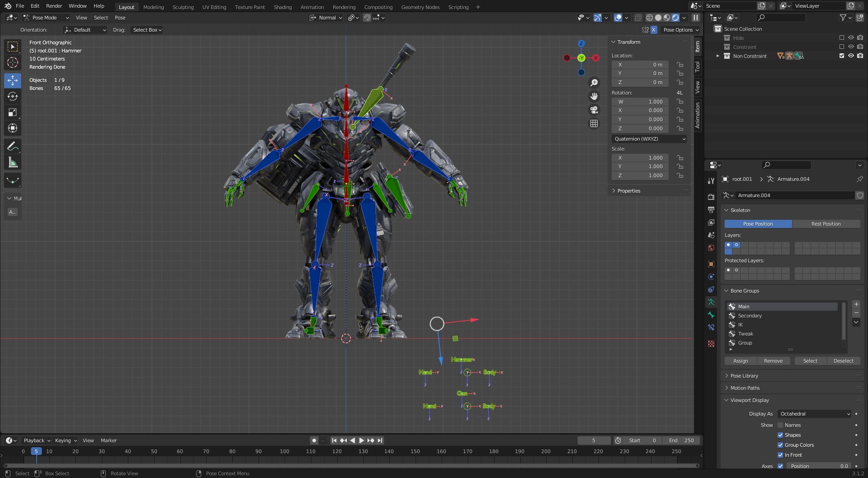Open the Pose menu in viewport header
Image resolution: width=868 pixels, height=478 pixels.
[x=120, y=18]
